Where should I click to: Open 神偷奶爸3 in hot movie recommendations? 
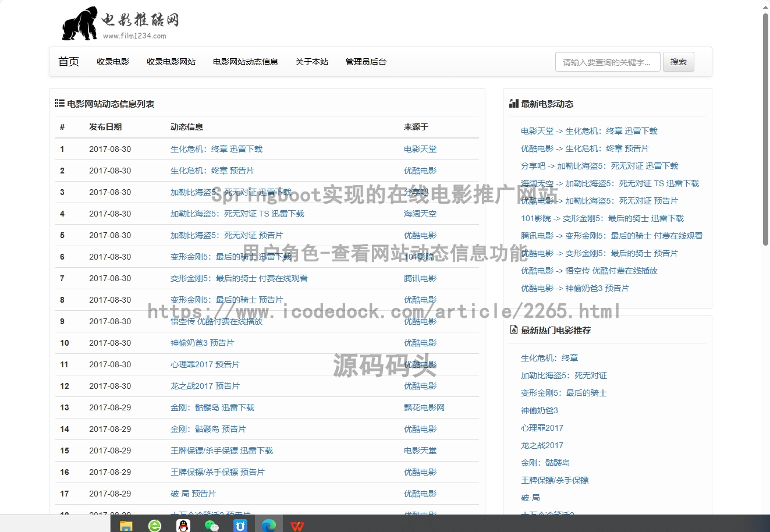click(540, 410)
